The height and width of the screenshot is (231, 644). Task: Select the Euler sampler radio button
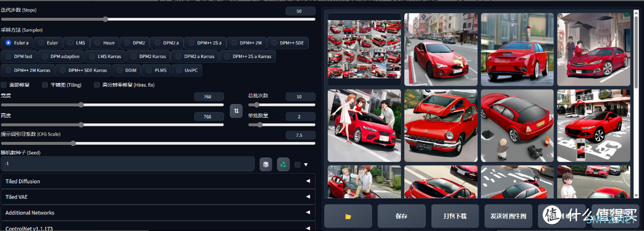point(48,43)
